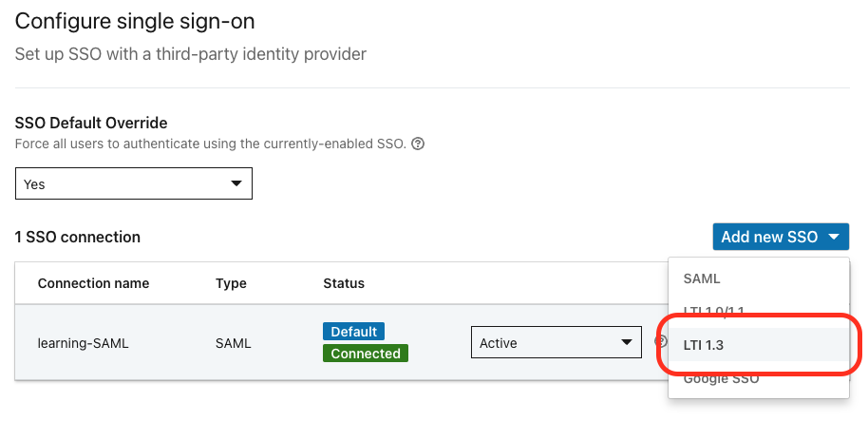Open the SSO Default Override Yes dropdown

tap(134, 184)
